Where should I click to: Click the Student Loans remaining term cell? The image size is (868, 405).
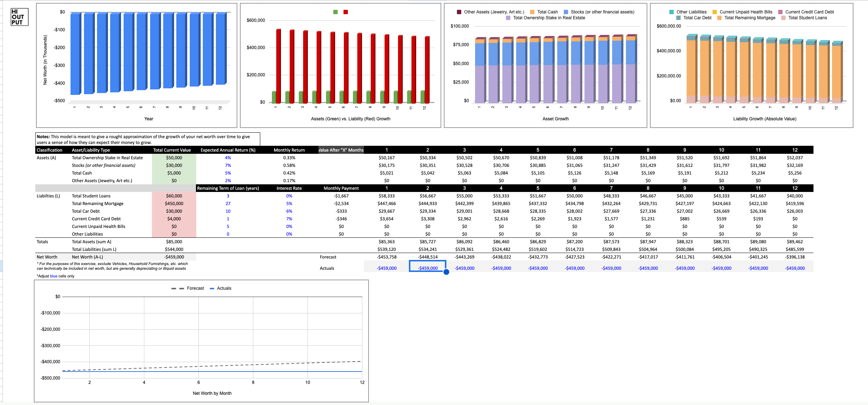coord(228,196)
